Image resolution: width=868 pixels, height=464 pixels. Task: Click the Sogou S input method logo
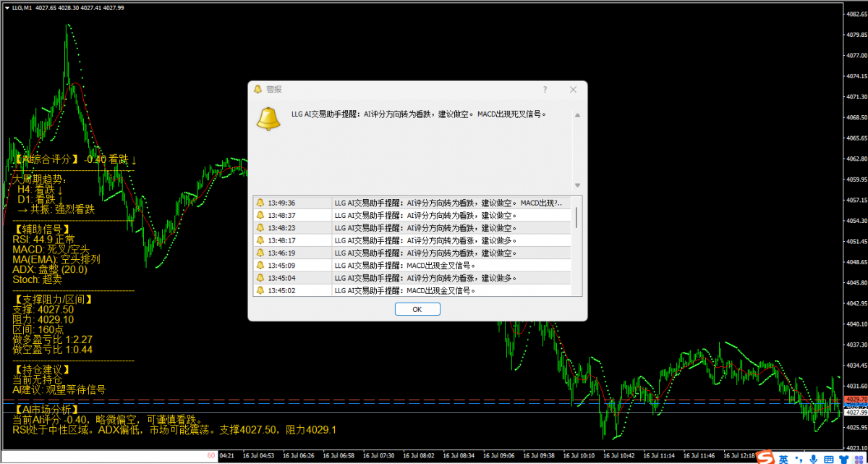pos(766,458)
